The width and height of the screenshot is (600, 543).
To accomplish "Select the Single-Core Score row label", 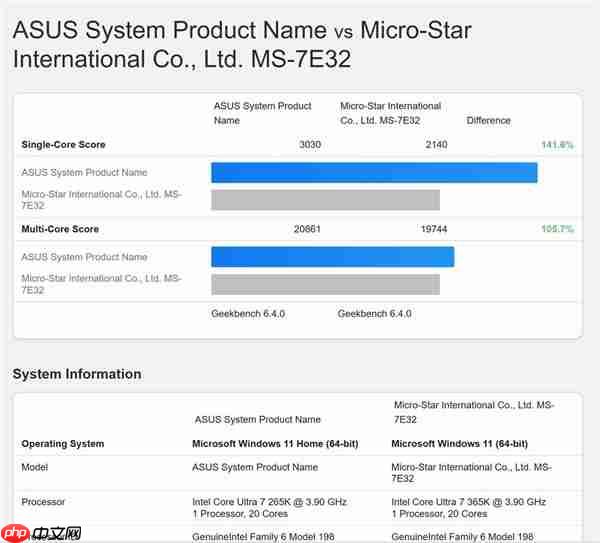I will point(63,145).
